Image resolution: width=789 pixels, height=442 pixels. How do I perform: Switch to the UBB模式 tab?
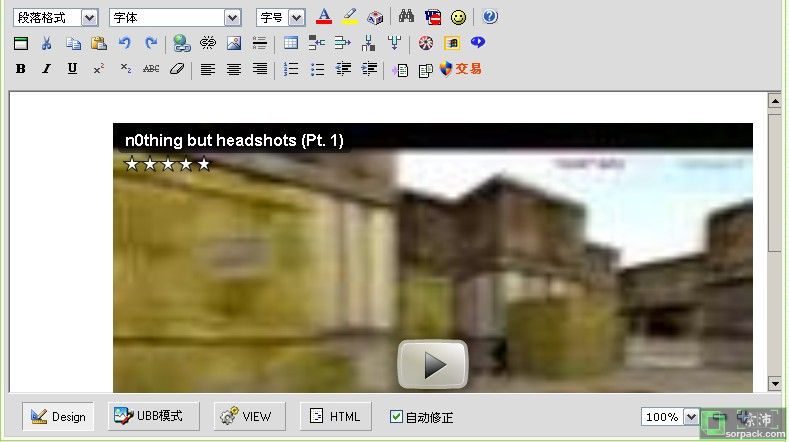[x=154, y=417]
